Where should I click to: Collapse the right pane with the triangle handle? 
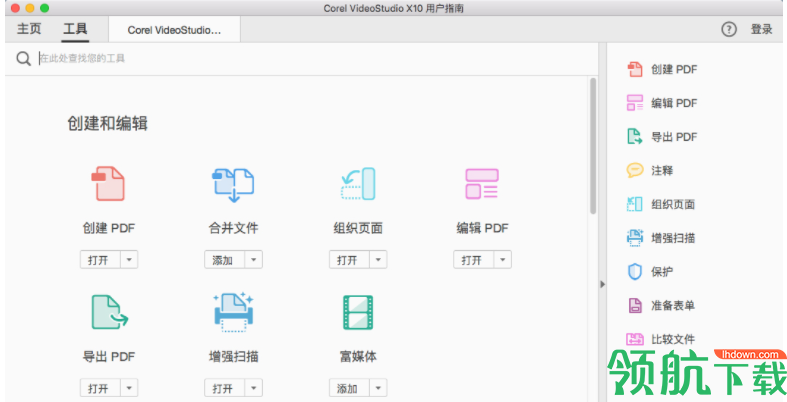point(602,284)
